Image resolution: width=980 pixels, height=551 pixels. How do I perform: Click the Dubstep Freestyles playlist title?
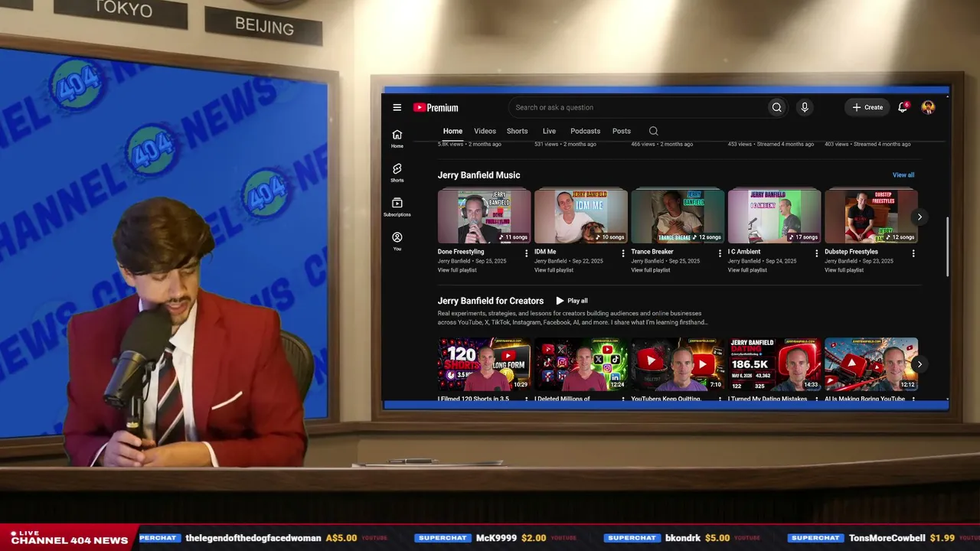tap(851, 252)
